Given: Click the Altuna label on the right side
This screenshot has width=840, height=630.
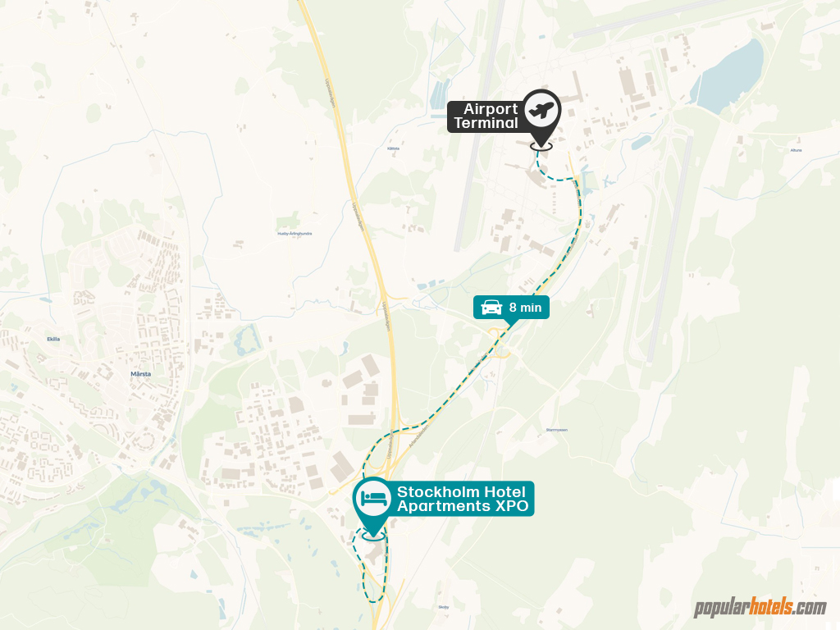Looking at the screenshot, I should click(x=796, y=150).
